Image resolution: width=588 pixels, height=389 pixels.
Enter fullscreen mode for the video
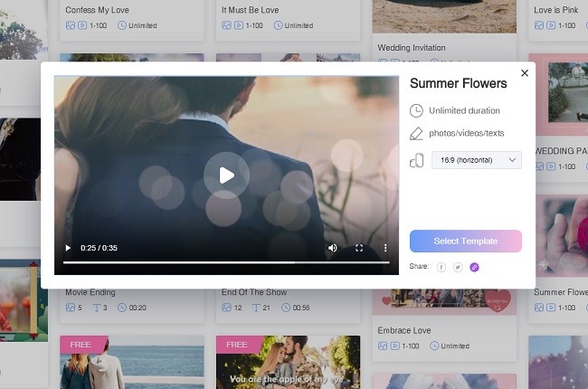coord(359,248)
